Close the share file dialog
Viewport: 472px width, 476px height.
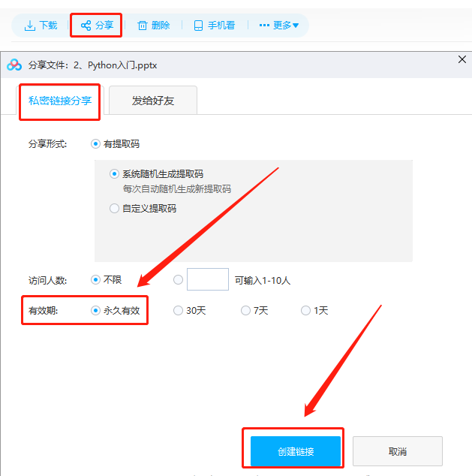click(461, 59)
